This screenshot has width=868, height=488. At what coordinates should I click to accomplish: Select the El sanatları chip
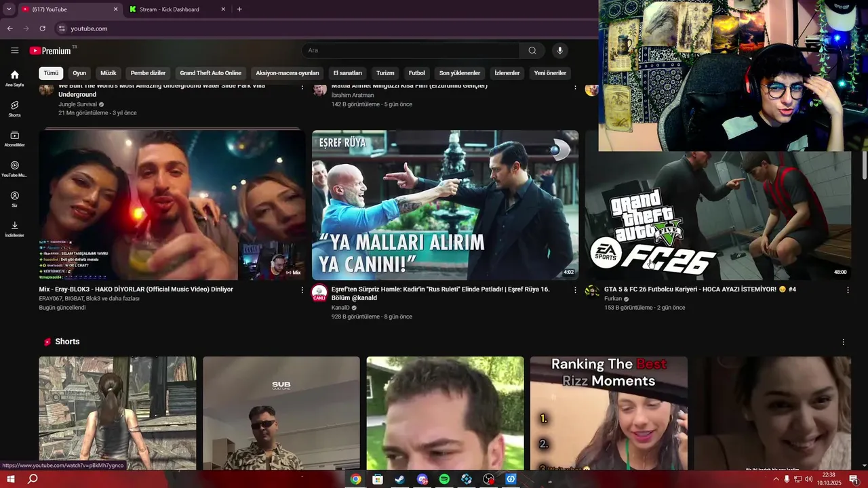tap(348, 73)
